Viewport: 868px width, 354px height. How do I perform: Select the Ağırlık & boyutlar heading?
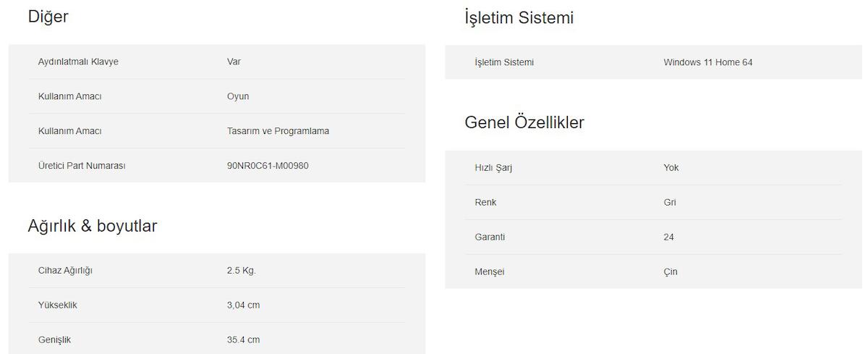pyautogui.click(x=92, y=226)
